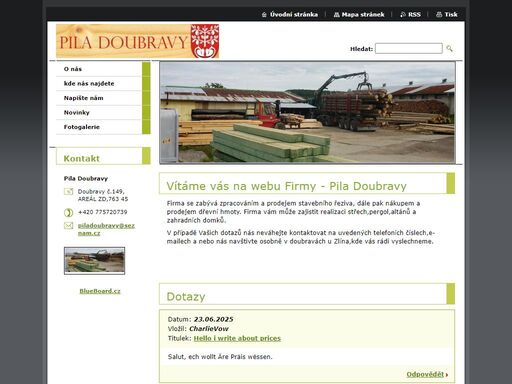Click the sitemap icon beside Mapa stránek

coord(337,15)
